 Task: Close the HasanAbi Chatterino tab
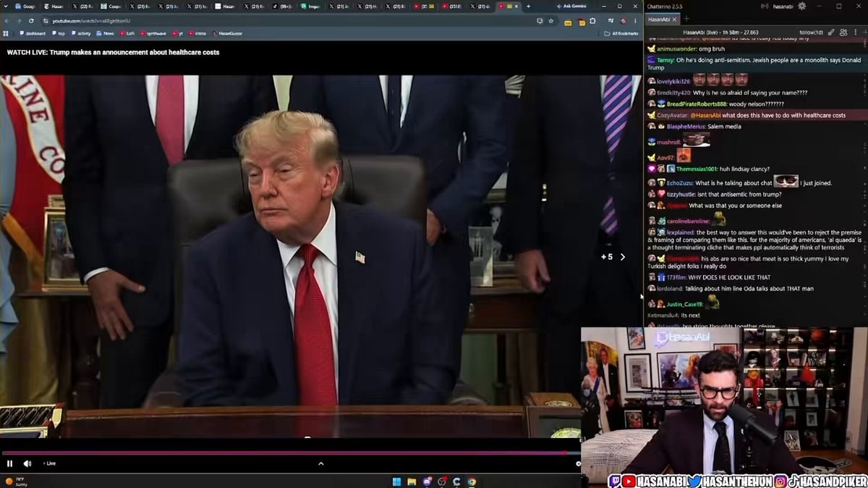pos(675,20)
